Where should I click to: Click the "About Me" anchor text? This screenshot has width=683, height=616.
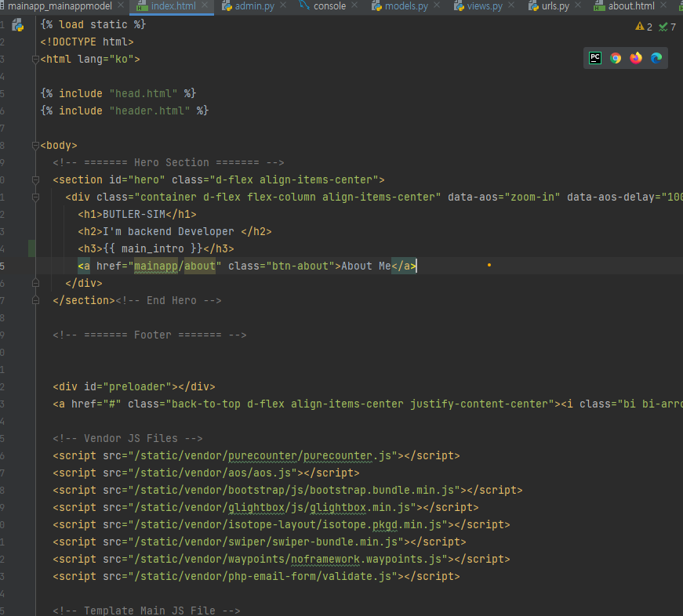(x=366, y=266)
